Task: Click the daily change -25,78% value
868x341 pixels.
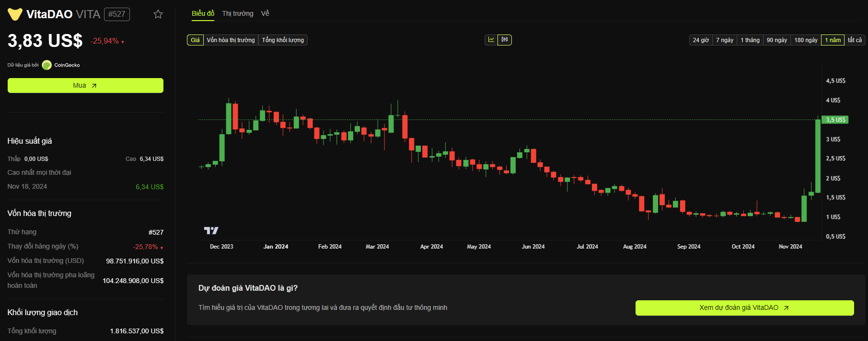Action: [148, 247]
